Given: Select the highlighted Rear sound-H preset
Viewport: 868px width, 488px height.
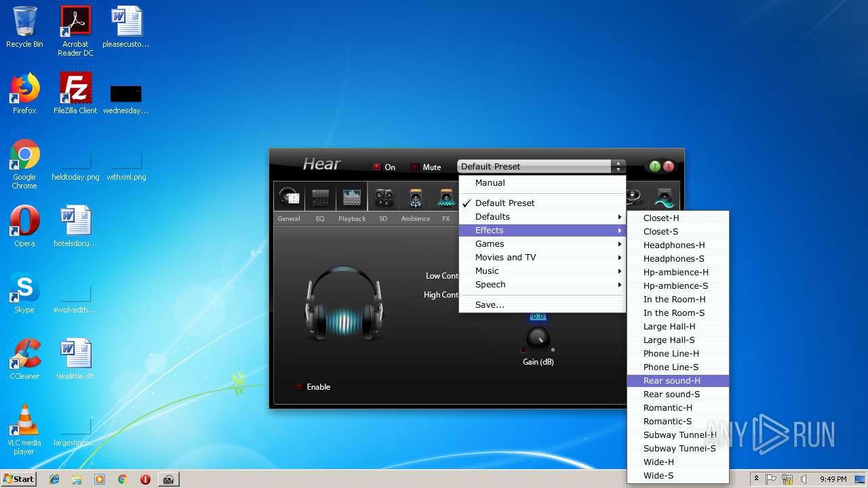Looking at the screenshot, I should (x=677, y=381).
